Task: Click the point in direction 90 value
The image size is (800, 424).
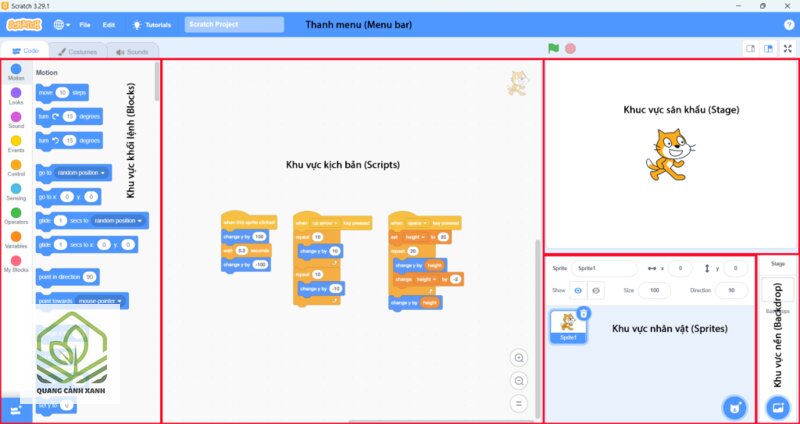Action: (90, 277)
